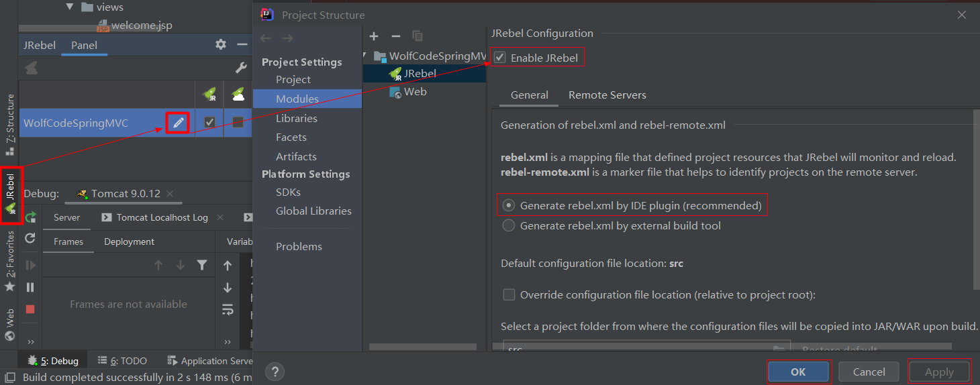Close the Tomcat 9.0.12 debug tab
The image size is (980, 385).
pos(170,194)
